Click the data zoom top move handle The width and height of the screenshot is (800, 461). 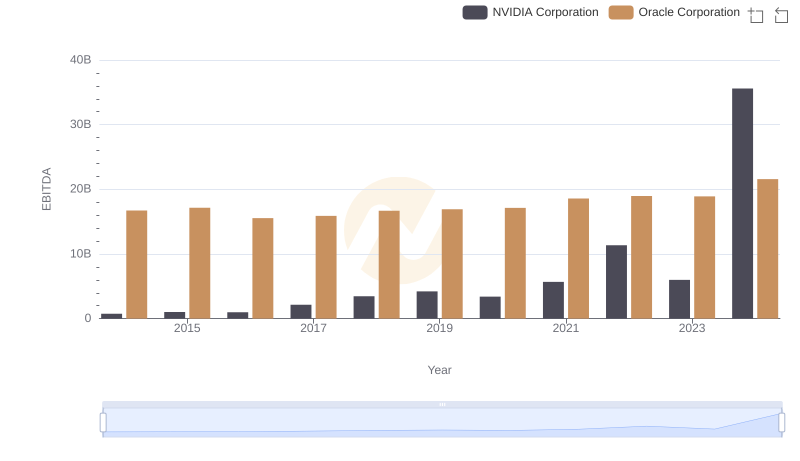click(x=442, y=404)
